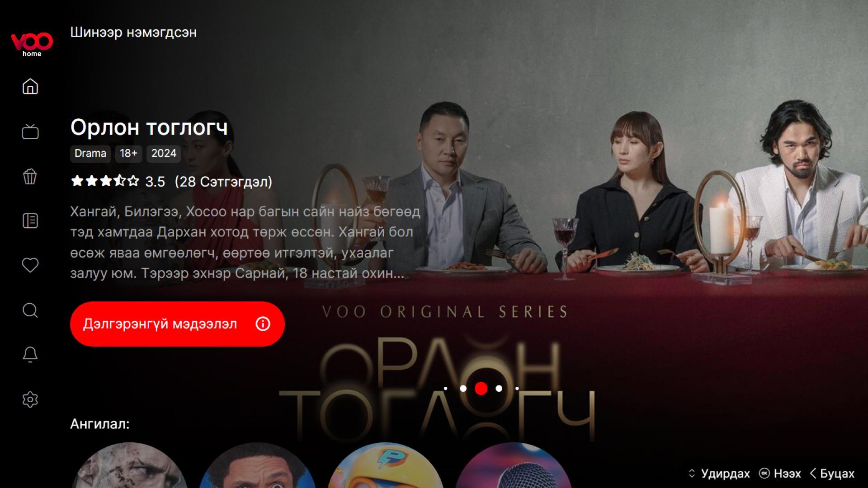
Task: Open the settings gear icon
Action: (x=30, y=399)
